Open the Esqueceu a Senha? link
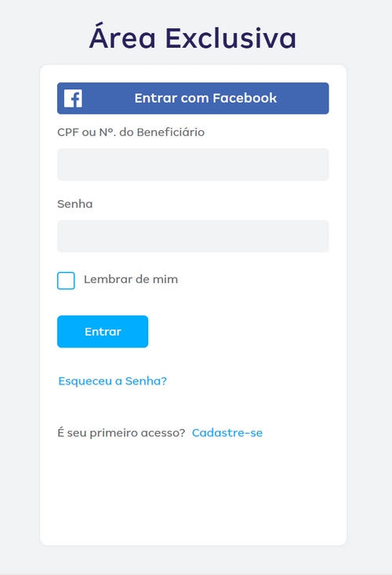Image resolution: width=392 pixels, height=575 pixels. pos(112,381)
